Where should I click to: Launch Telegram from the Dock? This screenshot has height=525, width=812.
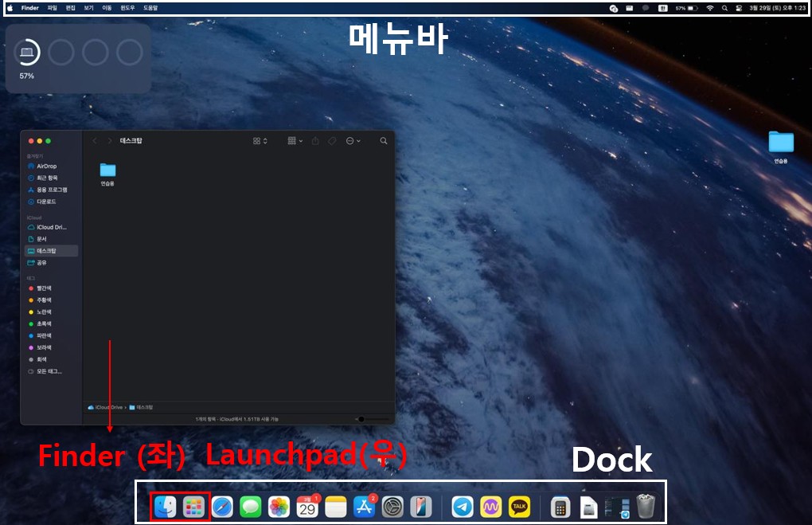463,507
